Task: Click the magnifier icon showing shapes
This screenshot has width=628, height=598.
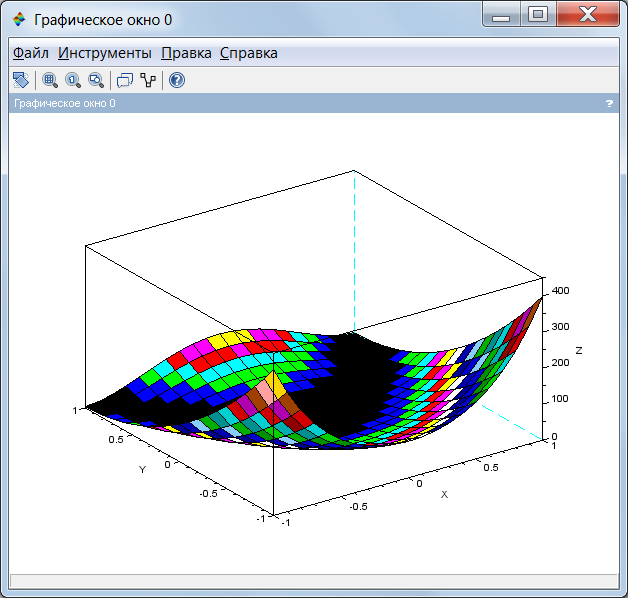Action: [x=96, y=80]
